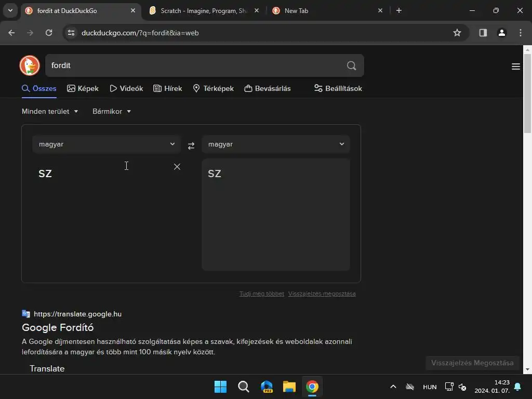This screenshot has height=399, width=532.
Task: Open the Térképek search category
Action: 213,88
